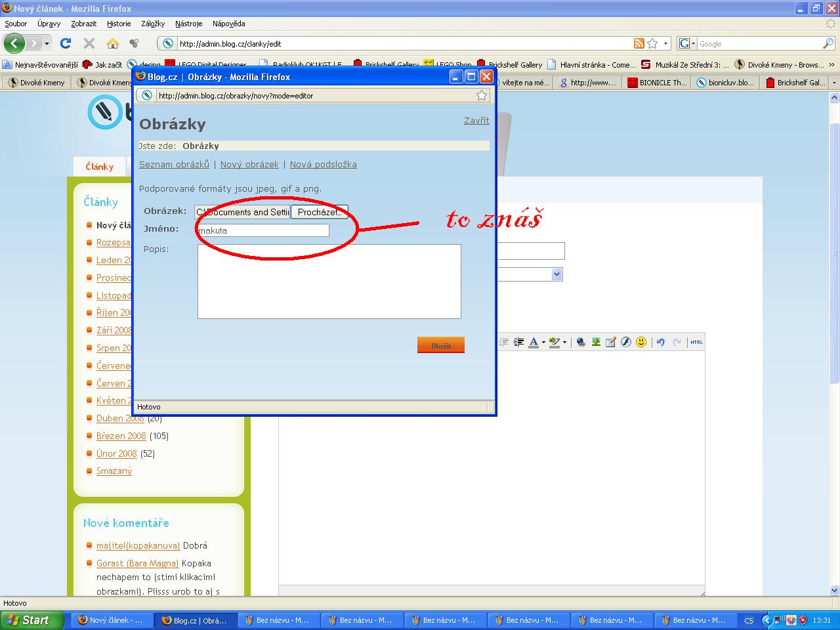This screenshot has height=630, width=840.
Task: Open the Seznam obrázků link
Action: click(x=174, y=164)
